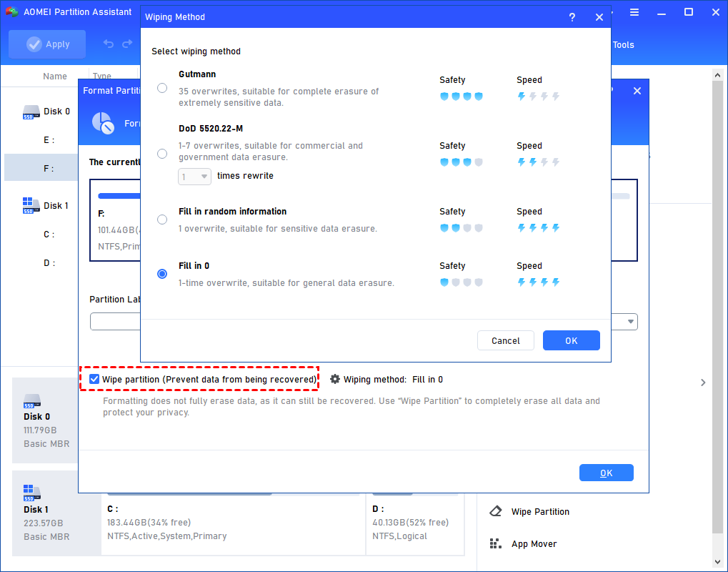728x572 pixels.
Task: Toggle the Wipe partition checkbox
Action: click(94, 379)
